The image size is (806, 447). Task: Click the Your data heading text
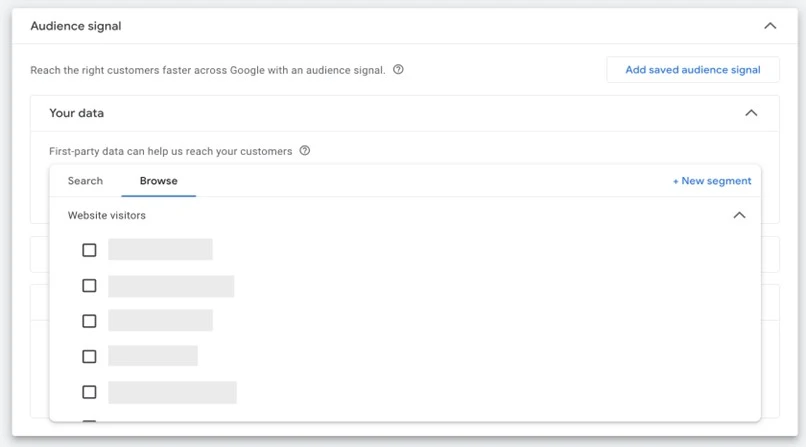click(x=76, y=113)
